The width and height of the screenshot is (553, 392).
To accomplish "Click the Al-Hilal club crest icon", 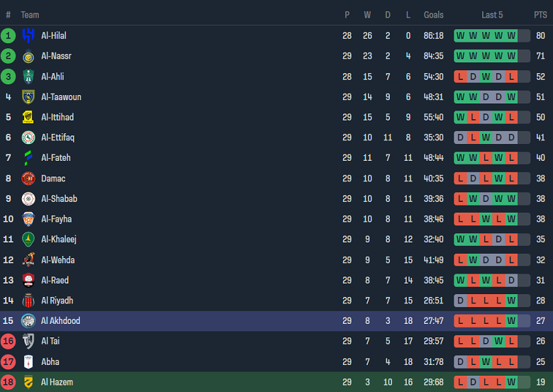I will tap(28, 35).
